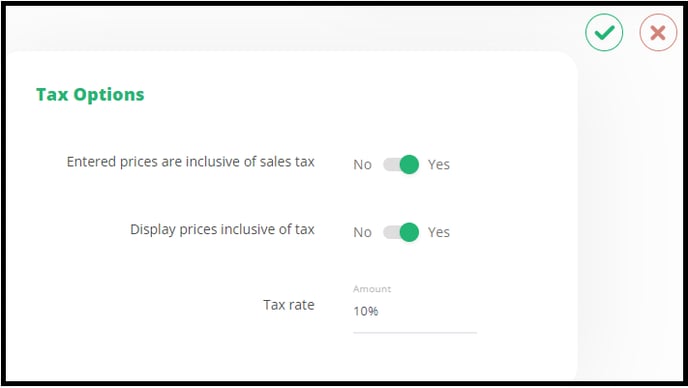The height and width of the screenshot is (388, 688).
Task: Click the grey track of the Display prices switch
Action: point(391,232)
